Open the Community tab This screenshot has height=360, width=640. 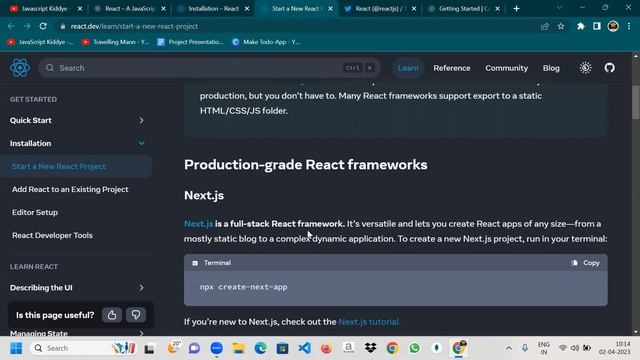tap(506, 68)
